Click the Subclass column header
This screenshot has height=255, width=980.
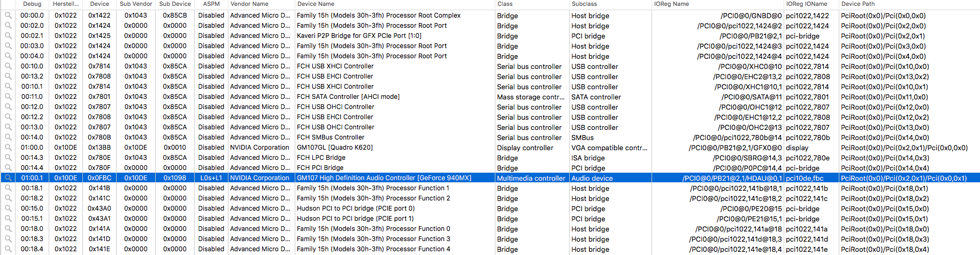[584, 4]
